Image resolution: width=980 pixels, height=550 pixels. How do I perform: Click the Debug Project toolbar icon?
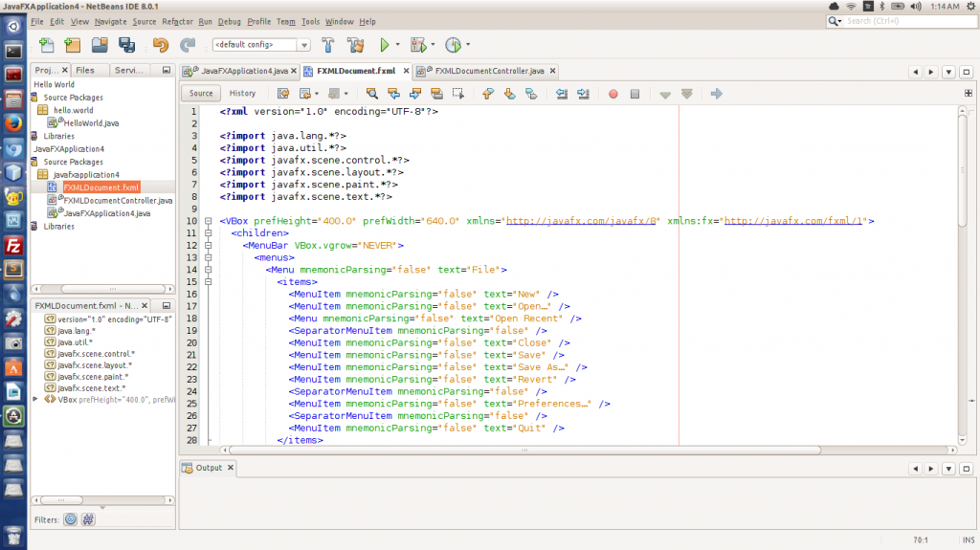pos(417,45)
